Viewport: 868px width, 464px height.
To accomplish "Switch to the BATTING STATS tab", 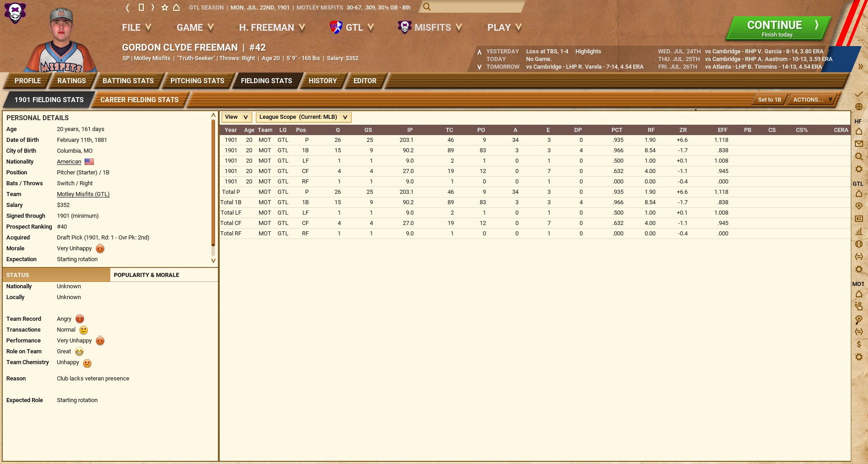I will coord(128,81).
